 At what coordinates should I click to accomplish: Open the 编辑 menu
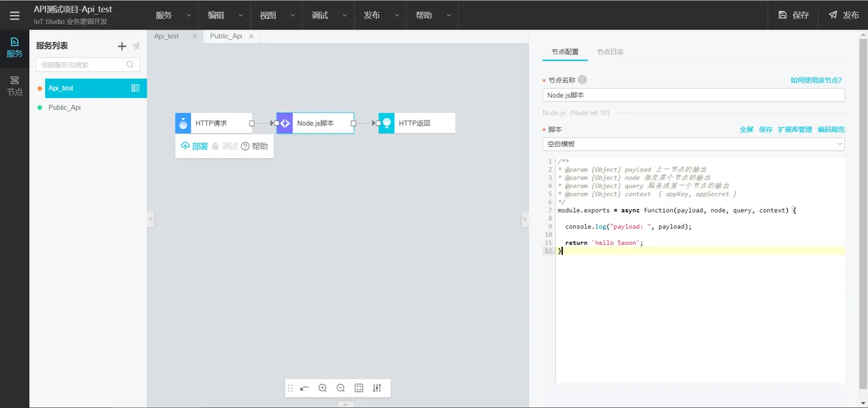point(216,15)
